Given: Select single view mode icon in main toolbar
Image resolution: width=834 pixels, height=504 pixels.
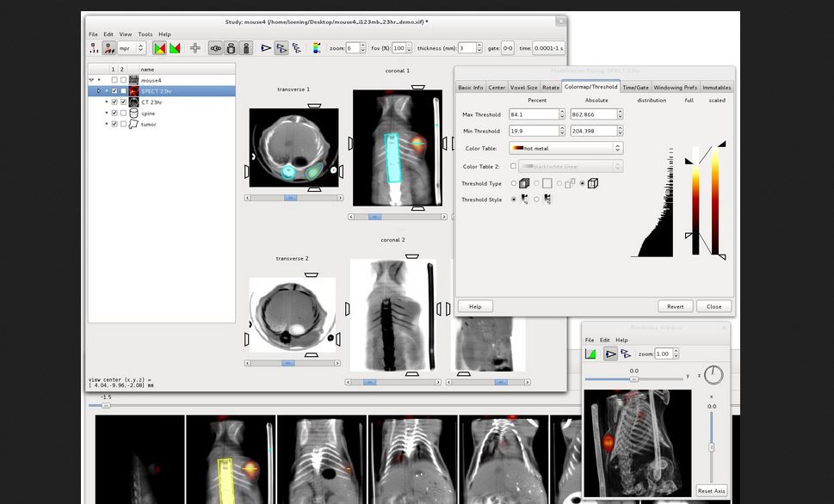Looking at the screenshot, I should (x=266, y=48).
